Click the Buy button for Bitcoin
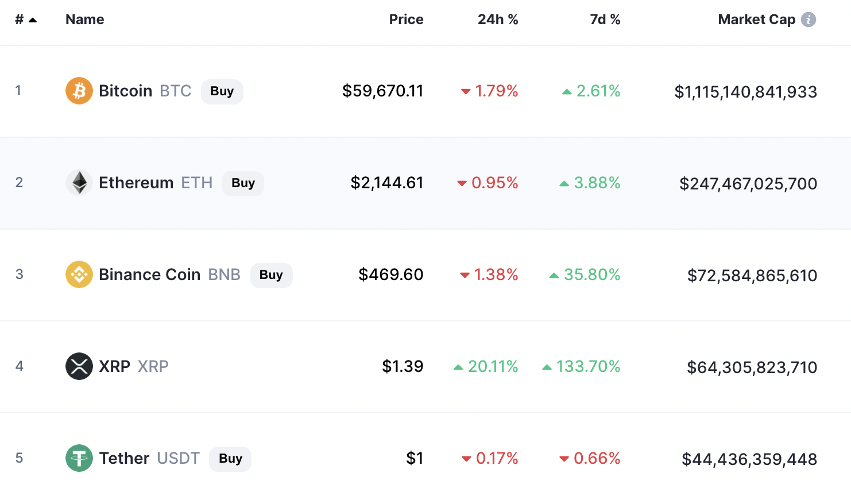Screen dimensions: 851x504 coord(222,91)
